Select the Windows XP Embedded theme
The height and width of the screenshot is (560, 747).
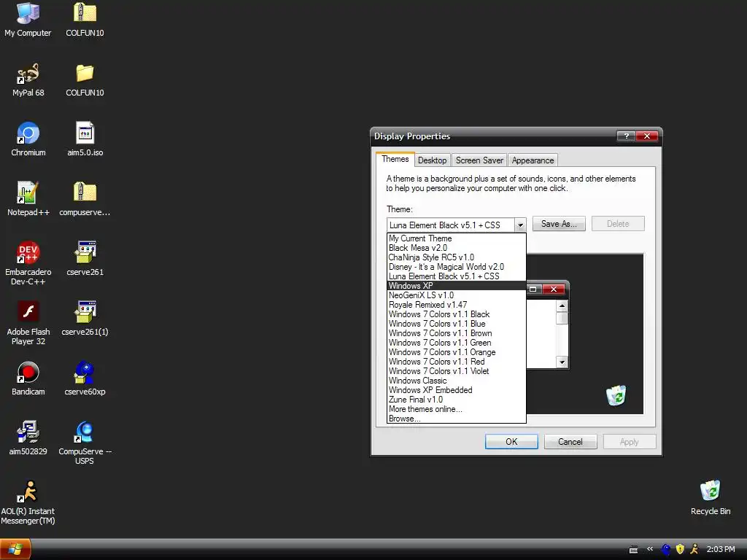(457, 390)
